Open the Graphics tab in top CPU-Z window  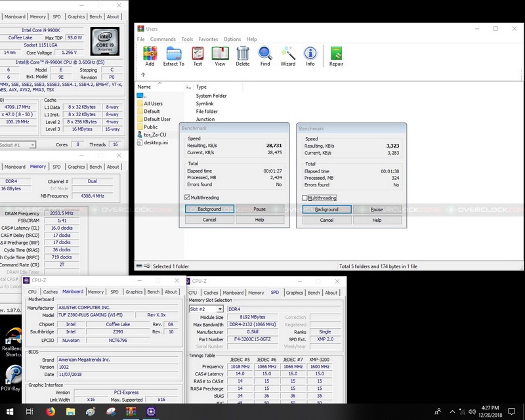click(76, 17)
